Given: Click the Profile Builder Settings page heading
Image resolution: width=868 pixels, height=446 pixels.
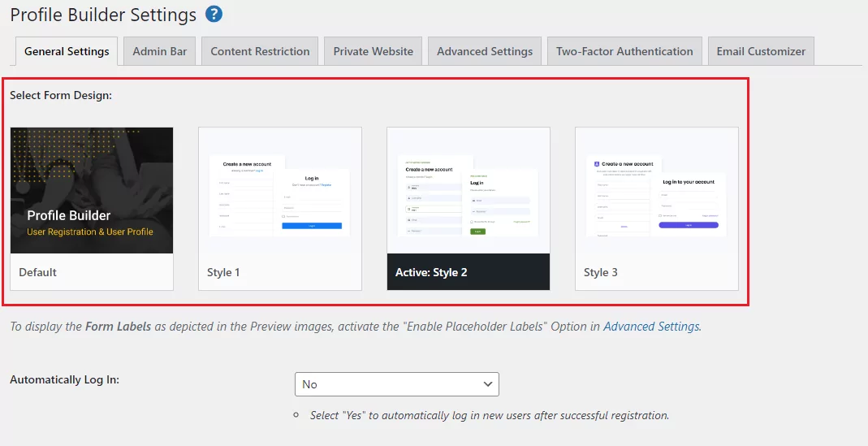Looking at the screenshot, I should pyautogui.click(x=103, y=15).
